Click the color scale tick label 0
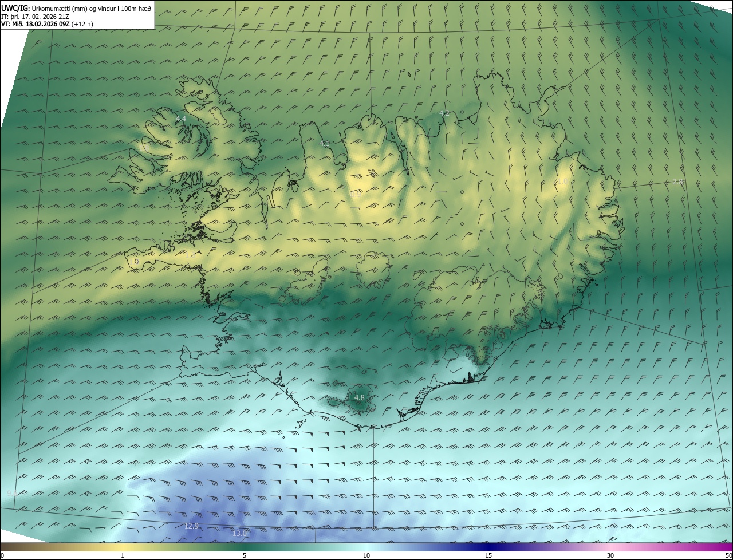This screenshot has height=560, width=733. point(2,555)
